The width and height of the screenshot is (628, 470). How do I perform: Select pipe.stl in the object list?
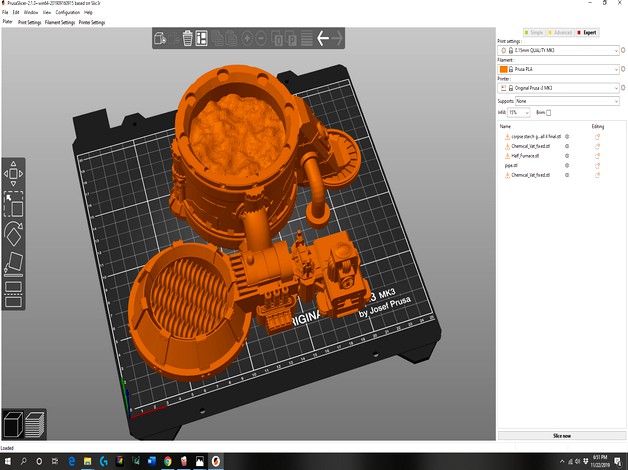[511, 165]
